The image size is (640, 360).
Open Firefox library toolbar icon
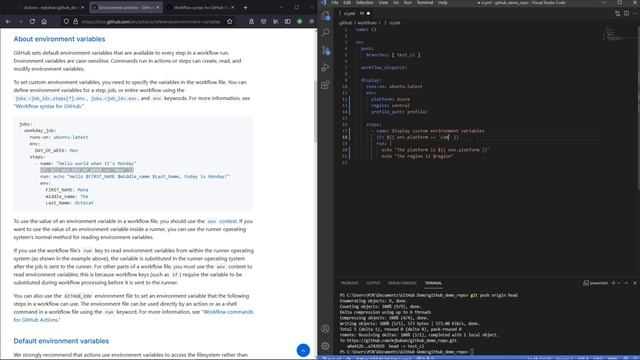[276, 21]
